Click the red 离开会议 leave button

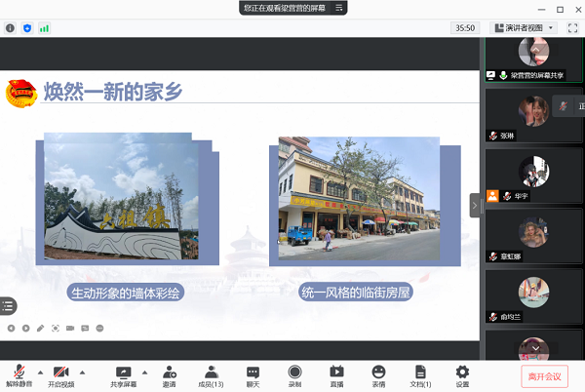click(x=543, y=375)
